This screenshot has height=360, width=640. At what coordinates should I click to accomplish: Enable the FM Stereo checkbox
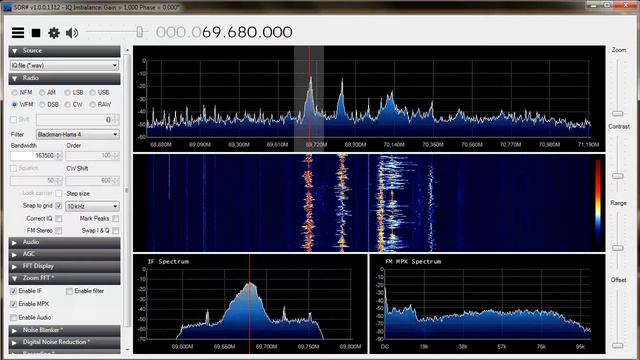pos(59,231)
